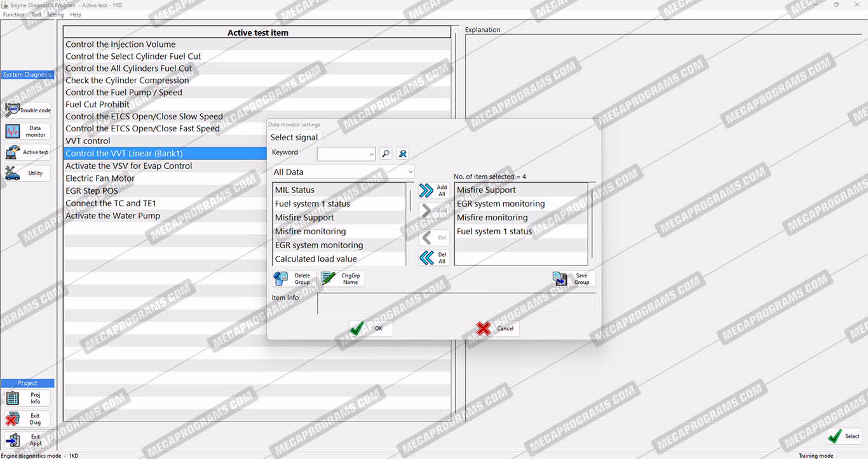Open the Trouble code panel
The height and width of the screenshot is (459, 868).
coord(27,110)
